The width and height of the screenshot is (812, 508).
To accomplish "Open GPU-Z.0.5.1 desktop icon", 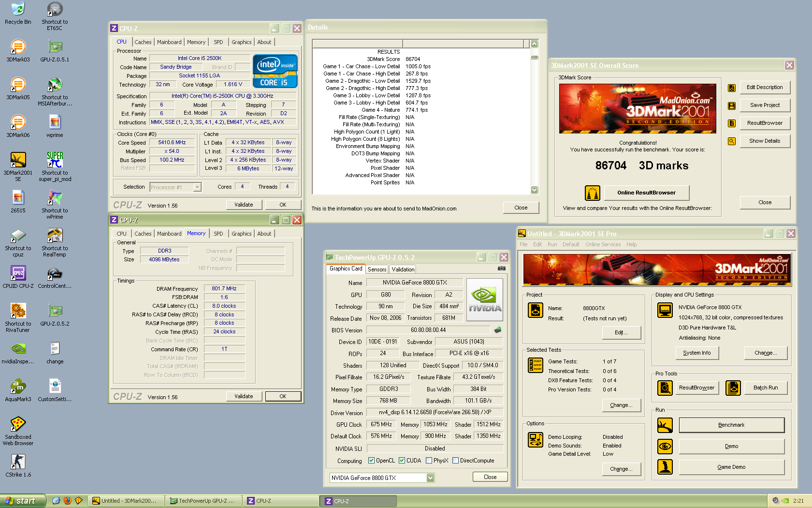I will click(x=55, y=51).
